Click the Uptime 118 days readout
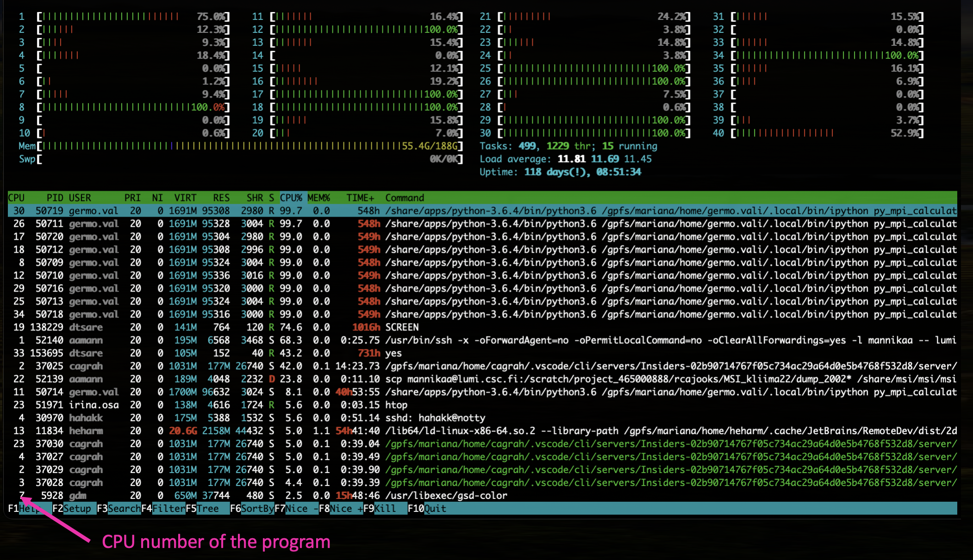 (561, 172)
